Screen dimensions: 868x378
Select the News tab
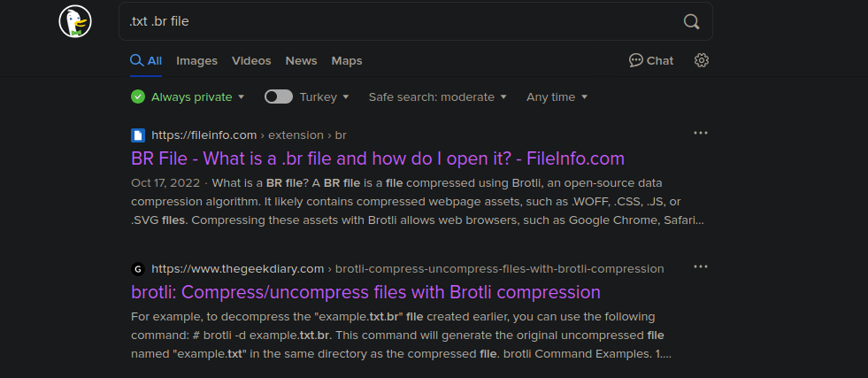pos(301,61)
